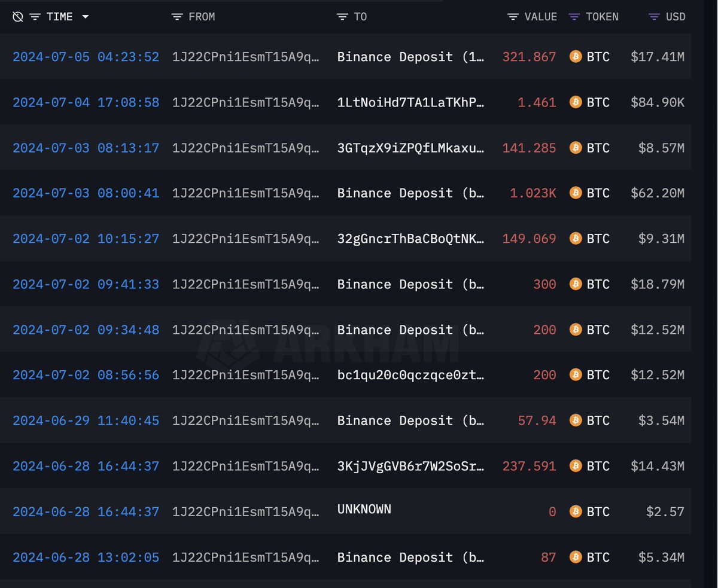The image size is (718, 588).
Task: Click the purple TOKEN filter icon
Action: (x=574, y=17)
